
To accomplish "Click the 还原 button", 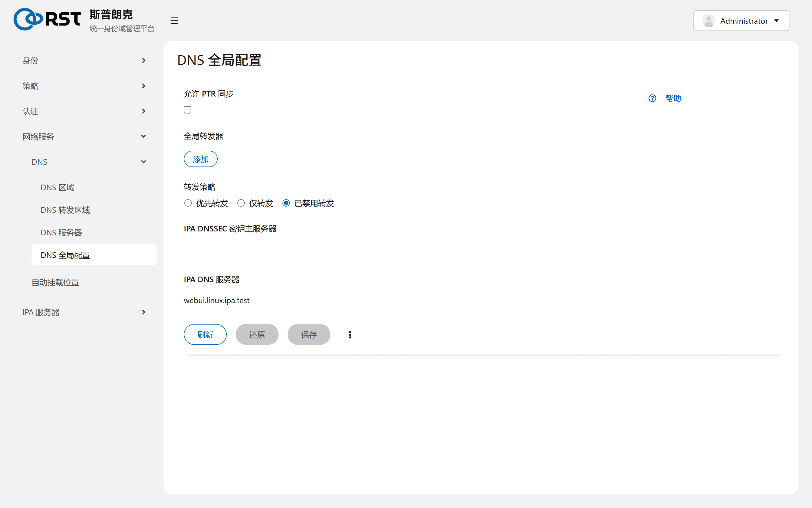I will [x=257, y=335].
